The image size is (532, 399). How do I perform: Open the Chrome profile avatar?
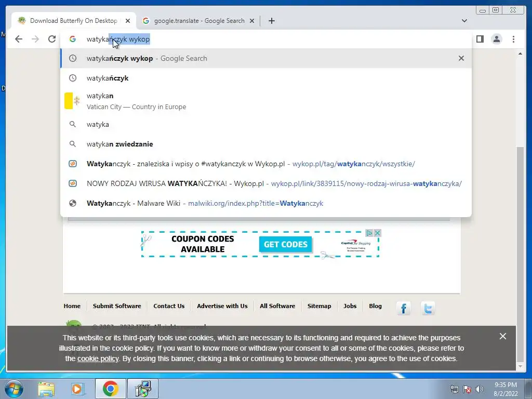tap(496, 39)
